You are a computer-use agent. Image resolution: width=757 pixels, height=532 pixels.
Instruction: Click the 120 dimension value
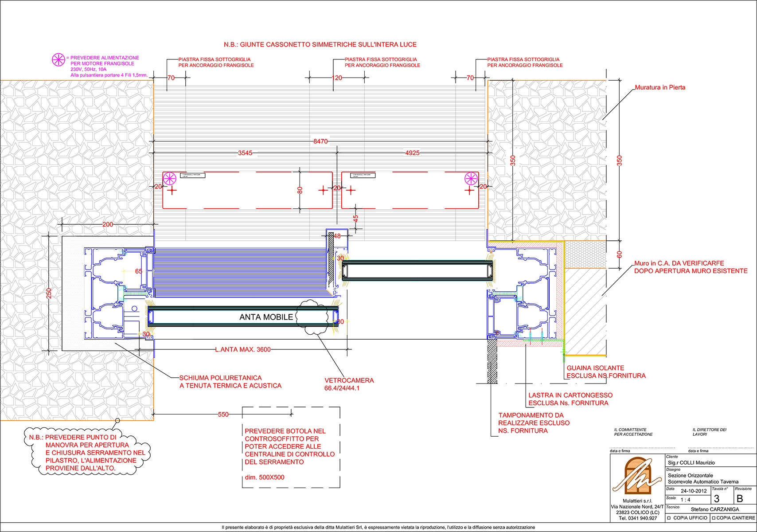[337, 78]
